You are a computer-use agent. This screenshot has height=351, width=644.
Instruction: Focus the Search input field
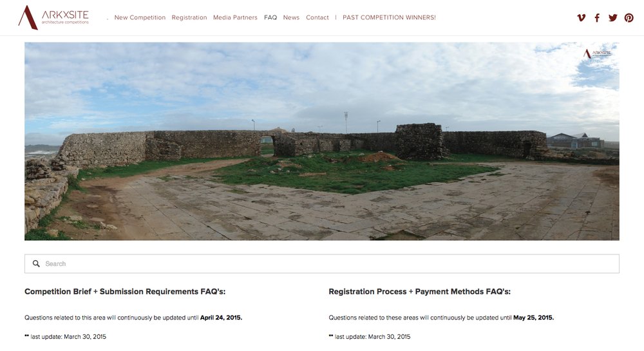pyautogui.click(x=322, y=263)
